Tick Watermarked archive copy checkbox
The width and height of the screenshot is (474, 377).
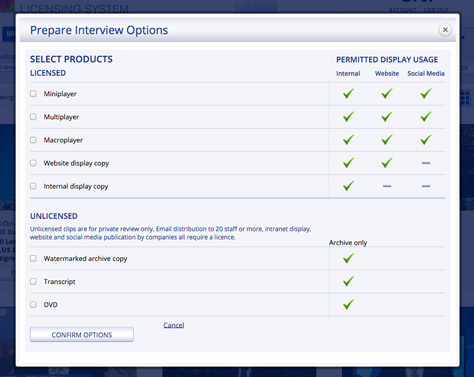(x=33, y=258)
